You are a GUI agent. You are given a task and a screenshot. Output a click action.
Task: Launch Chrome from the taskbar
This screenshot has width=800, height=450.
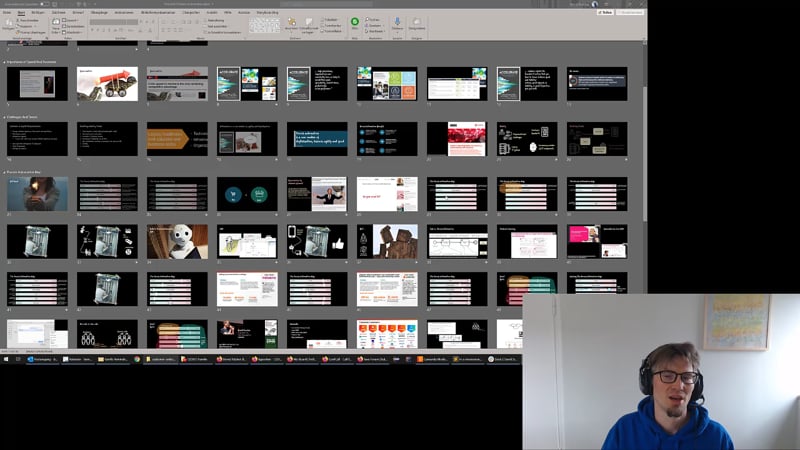(137, 359)
